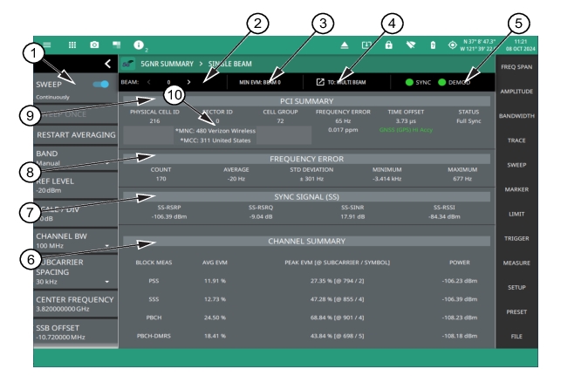Edit the Center Frequency field
This screenshot has height=376, width=588.
74,304
